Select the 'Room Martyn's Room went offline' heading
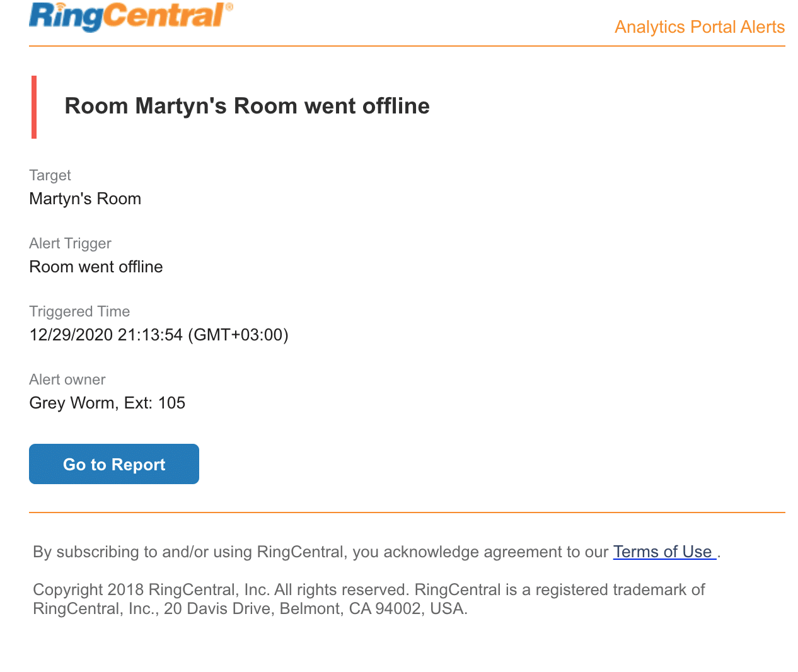Screen dimensions: 798x672 pos(247,106)
